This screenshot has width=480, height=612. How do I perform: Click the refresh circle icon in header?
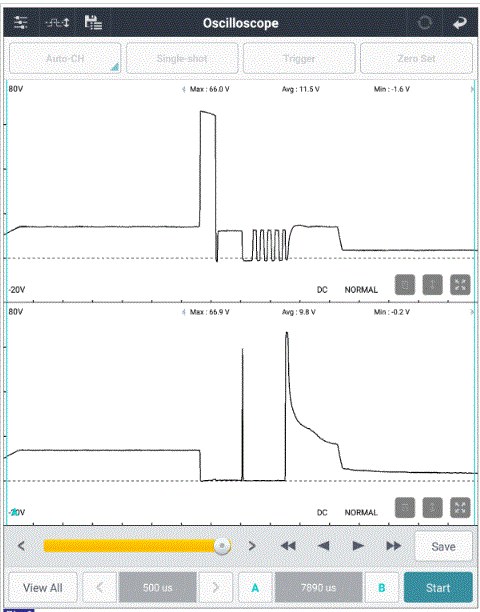click(x=425, y=23)
